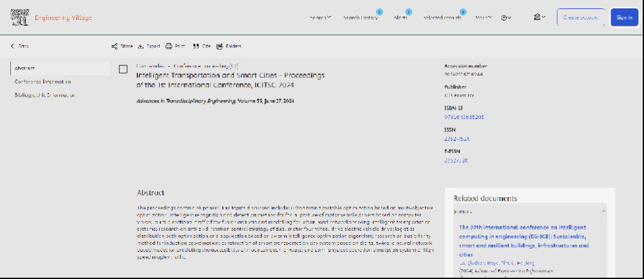
Task: Click the Cite quotation icon
Action: click(x=196, y=46)
